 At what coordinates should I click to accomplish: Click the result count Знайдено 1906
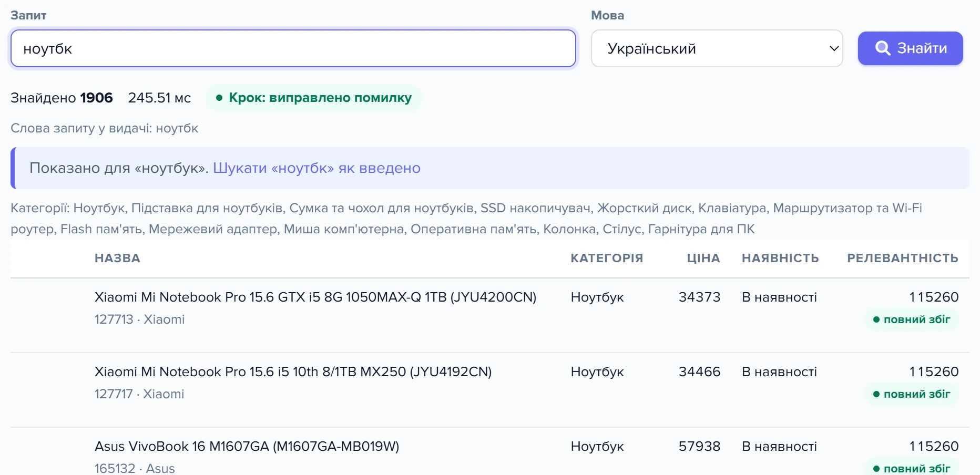[62, 98]
